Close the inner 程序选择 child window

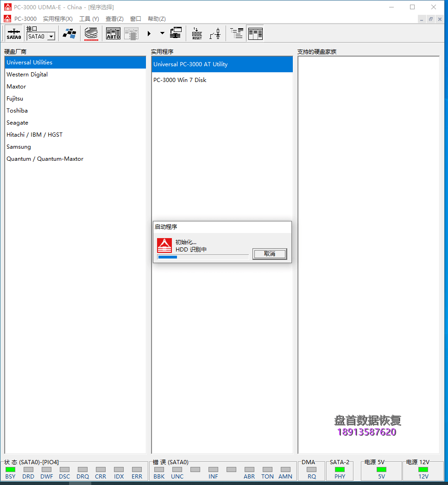point(440,19)
